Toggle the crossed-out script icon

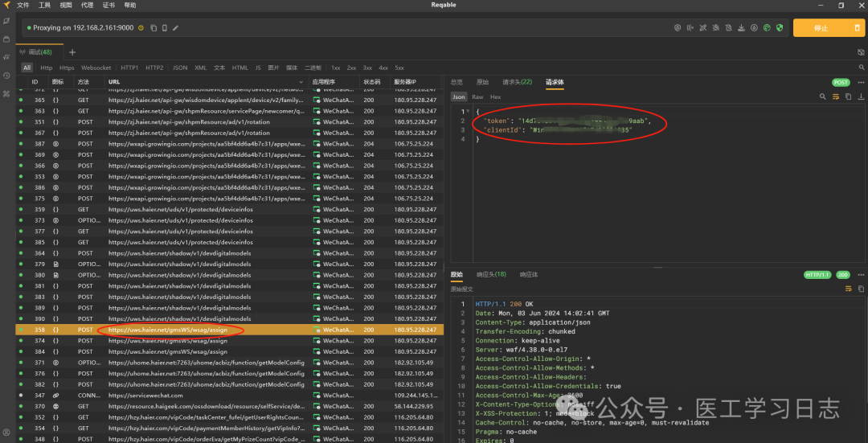pos(703,27)
